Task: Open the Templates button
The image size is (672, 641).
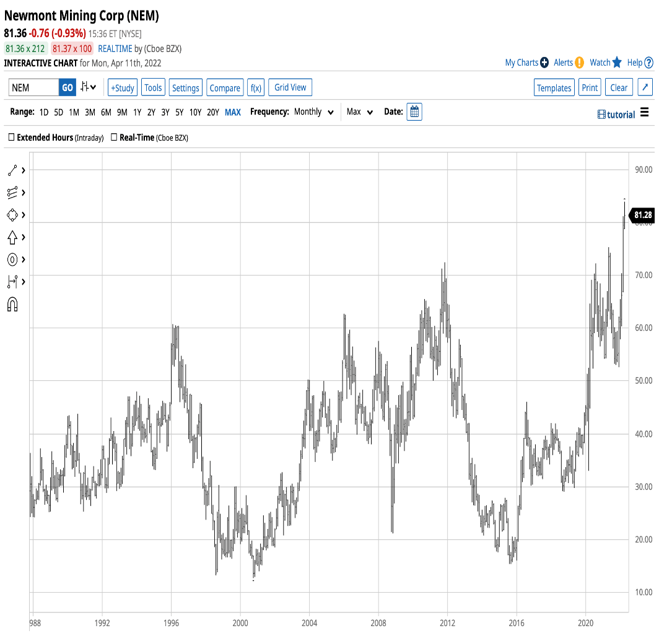Action: (554, 87)
